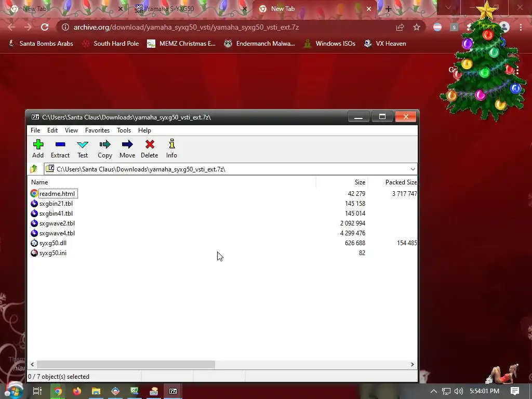
Task: Click the share icon in address bar
Action: pyautogui.click(x=400, y=27)
